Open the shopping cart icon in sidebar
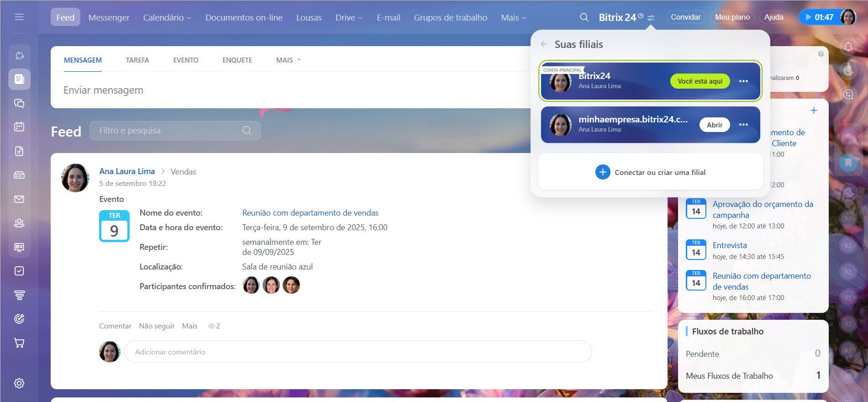The image size is (868, 402). coord(19,343)
